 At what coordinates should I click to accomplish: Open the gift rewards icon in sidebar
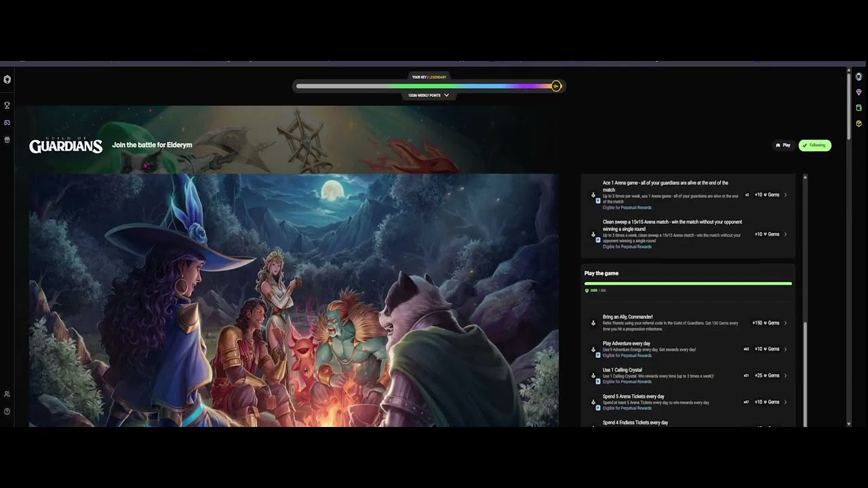pyautogui.click(x=7, y=140)
